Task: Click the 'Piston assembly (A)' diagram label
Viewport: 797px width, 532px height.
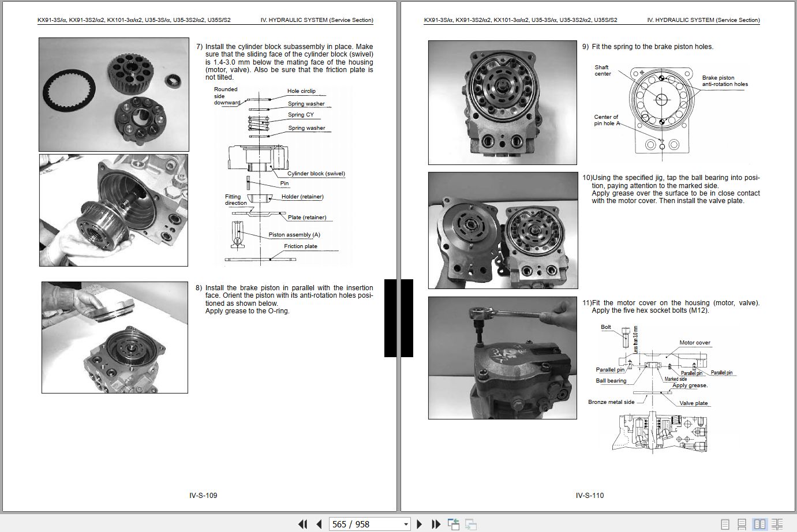Action: pyautogui.click(x=294, y=235)
